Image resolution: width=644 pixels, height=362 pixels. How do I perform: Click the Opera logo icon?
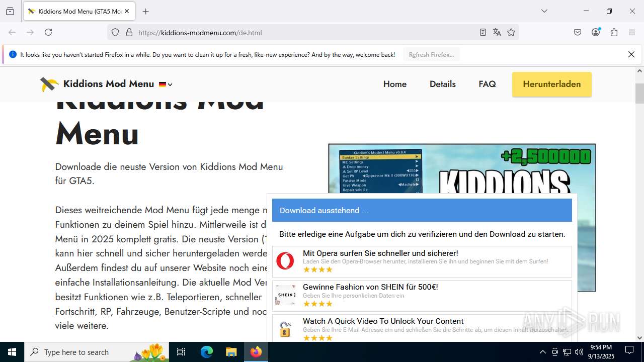pos(285,261)
